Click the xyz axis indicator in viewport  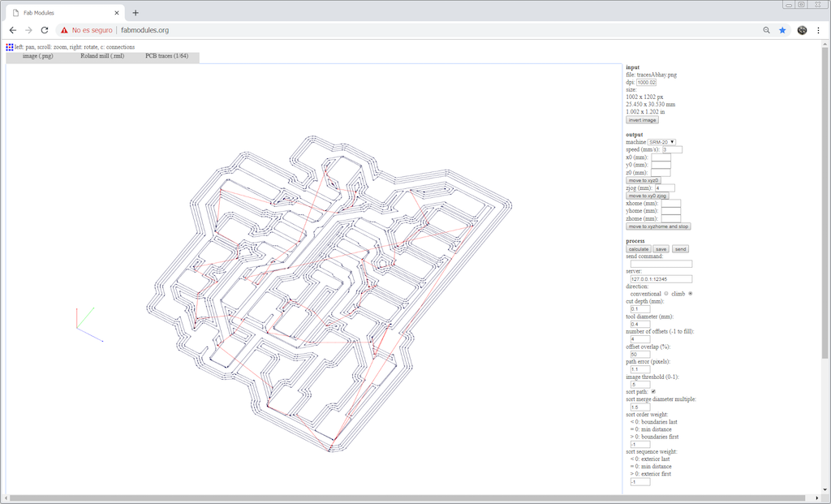pyautogui.click(x=89, y=324)
